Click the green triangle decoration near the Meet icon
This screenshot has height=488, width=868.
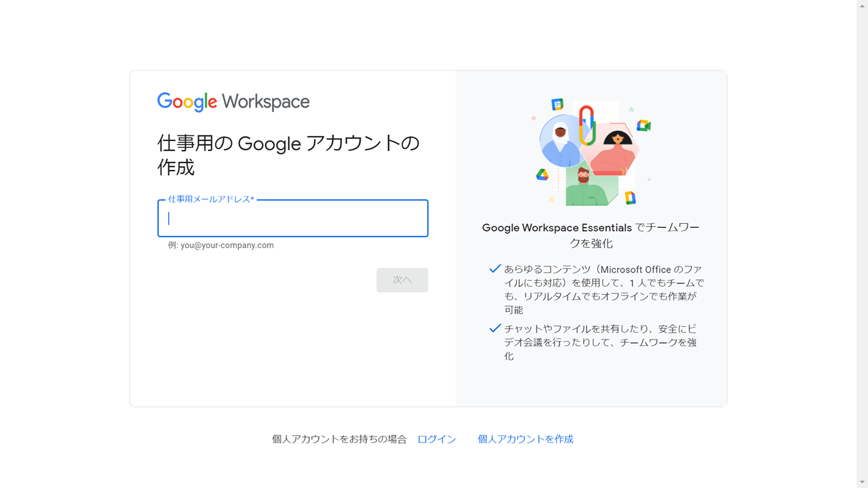(631, 108)
